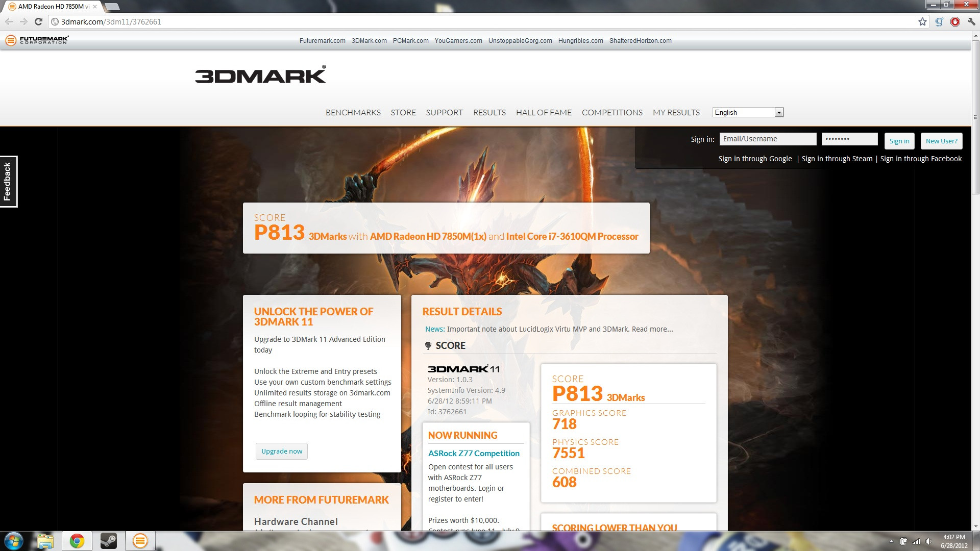Open a new browser tab
The image size is (980, 551).
112,7
